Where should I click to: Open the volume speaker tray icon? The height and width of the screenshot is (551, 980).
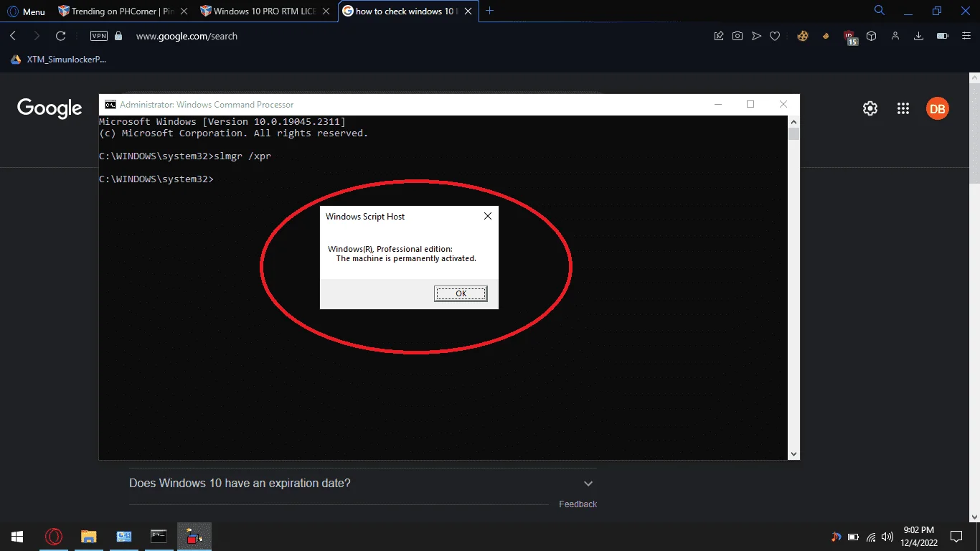pos(887,537)
